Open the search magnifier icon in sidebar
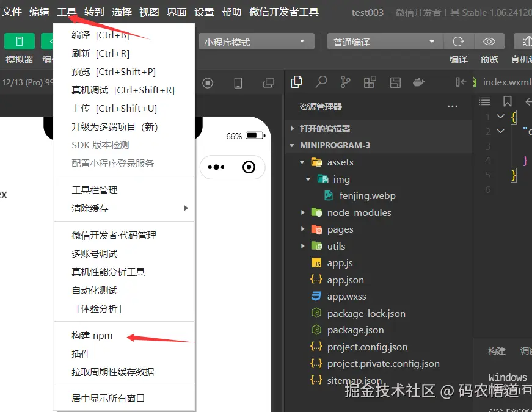Viewport: 532px width, 412px height. coord(321,82)
